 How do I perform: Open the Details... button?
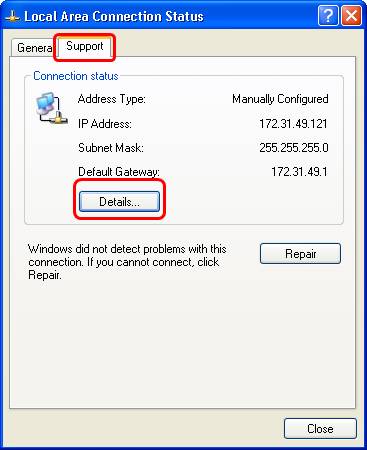119,201
